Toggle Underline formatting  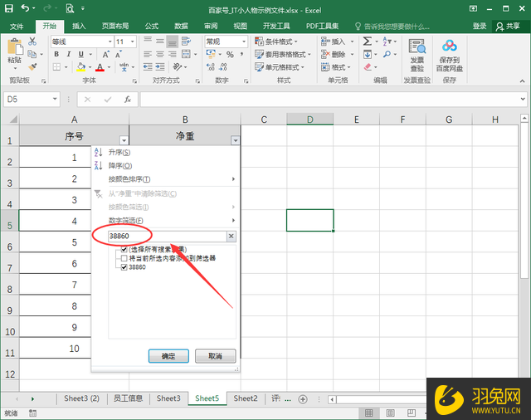click(81, 54)
